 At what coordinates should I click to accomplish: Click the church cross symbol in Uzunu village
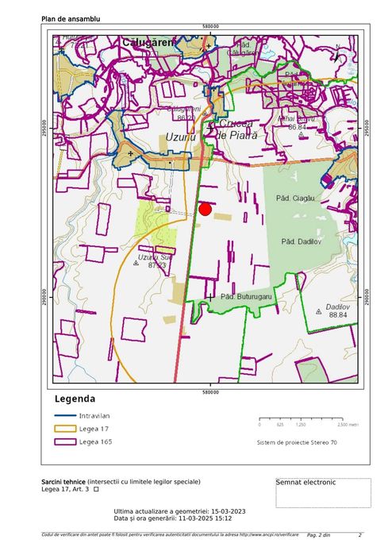pyautogui.click(x=131, y=153)
